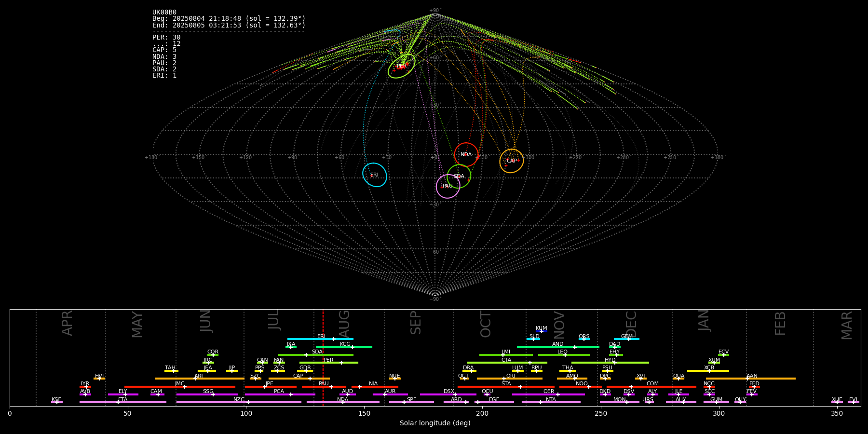The height and width of the screenshot is (434, 868).
Task: Click the DEC month label in timeline
Action: [631, 324]
